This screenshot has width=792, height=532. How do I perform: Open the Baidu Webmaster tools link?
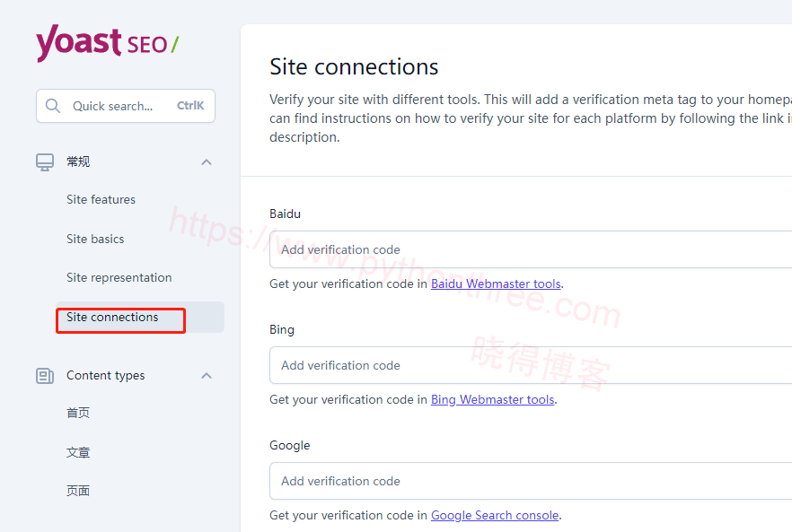496,283
